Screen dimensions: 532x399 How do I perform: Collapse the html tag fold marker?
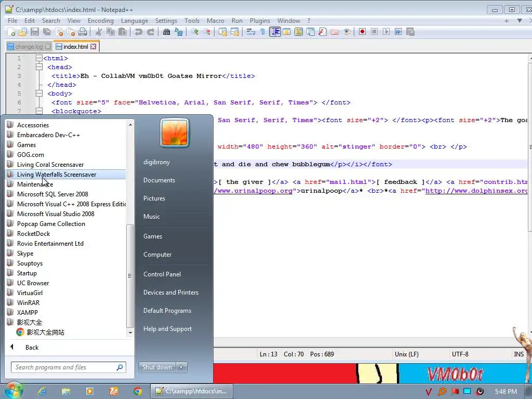(39, 58)
